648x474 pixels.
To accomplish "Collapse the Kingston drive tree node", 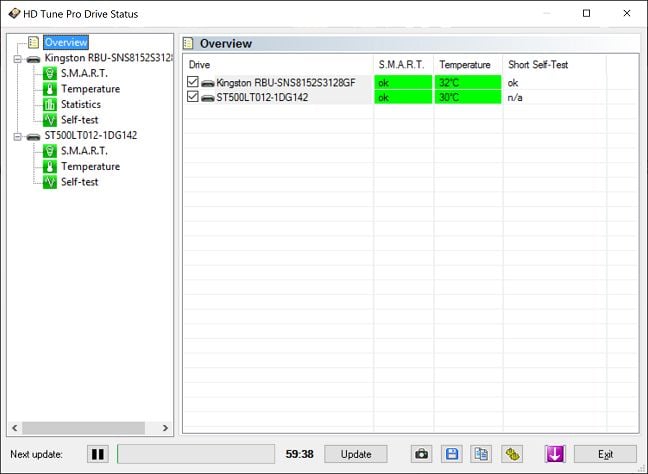I will pos(17,59).
